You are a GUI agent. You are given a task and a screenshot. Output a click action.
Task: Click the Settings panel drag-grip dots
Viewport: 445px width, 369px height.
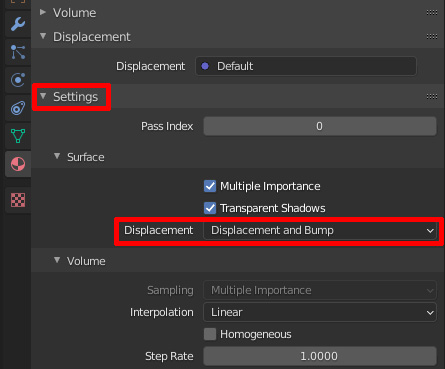[432, 97]
